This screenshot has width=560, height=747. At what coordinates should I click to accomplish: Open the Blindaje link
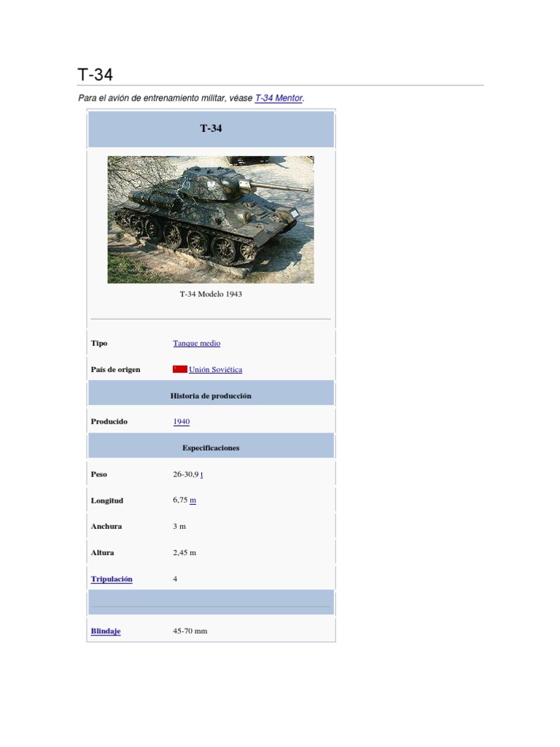pos(106,631)
